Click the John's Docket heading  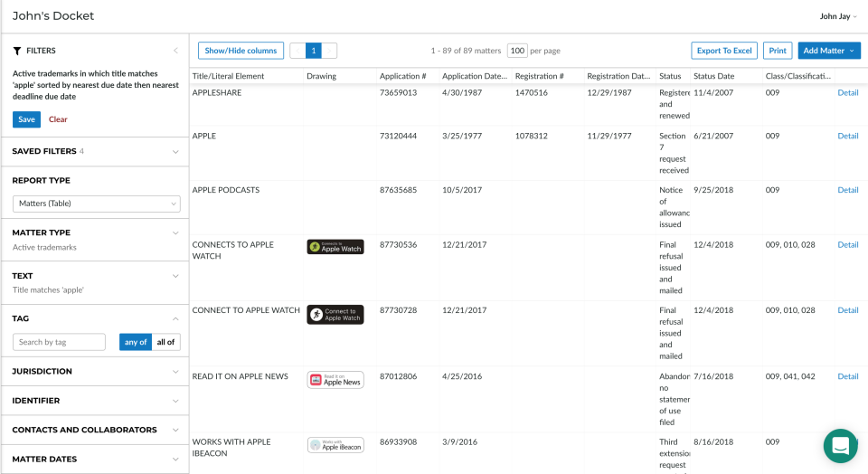[53, 16]
